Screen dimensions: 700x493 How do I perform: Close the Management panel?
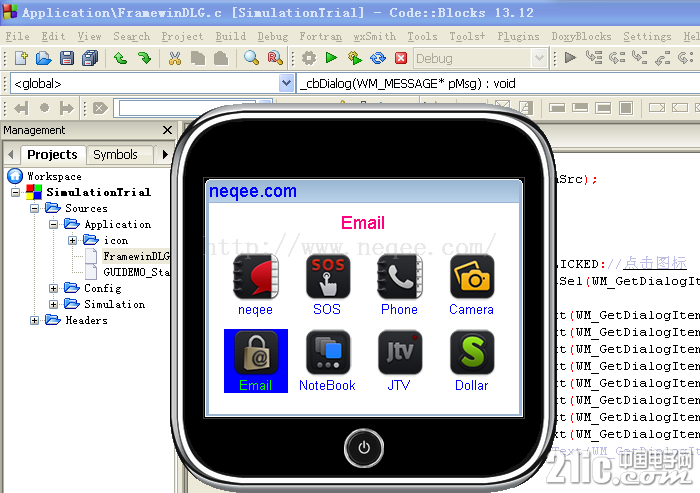tap(167, 130)
